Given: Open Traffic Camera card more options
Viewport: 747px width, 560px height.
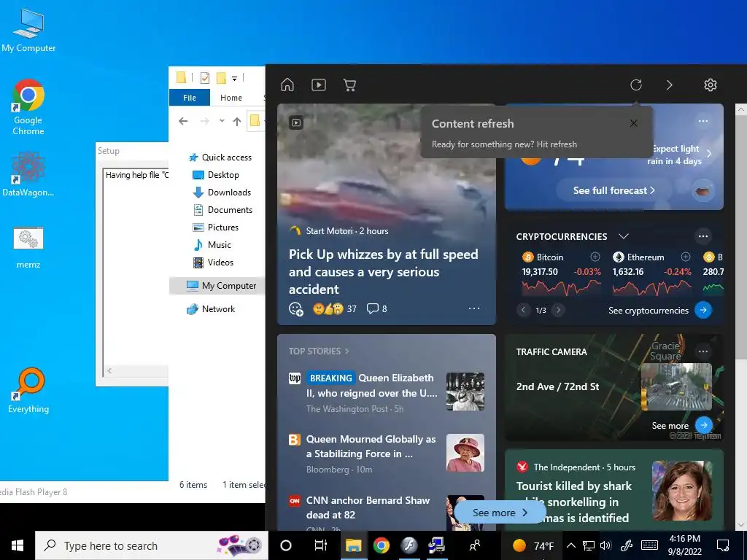Looking at the screenshot, I should (703, 351).
